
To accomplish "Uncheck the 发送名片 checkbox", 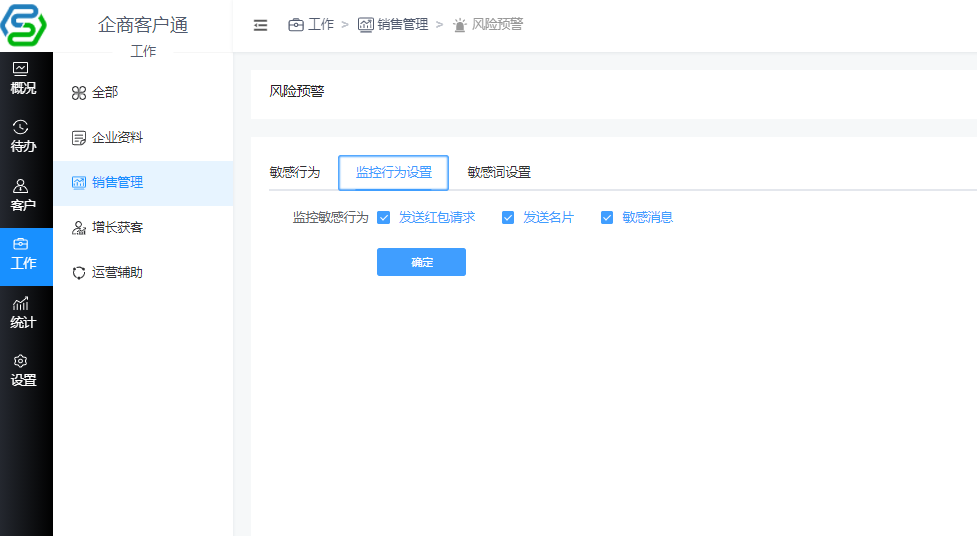I will (x=508, y=218).
